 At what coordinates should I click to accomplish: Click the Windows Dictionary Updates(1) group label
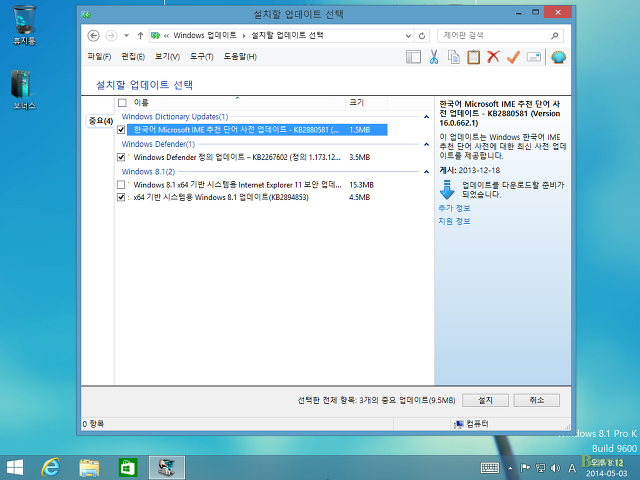click(175, 117)
